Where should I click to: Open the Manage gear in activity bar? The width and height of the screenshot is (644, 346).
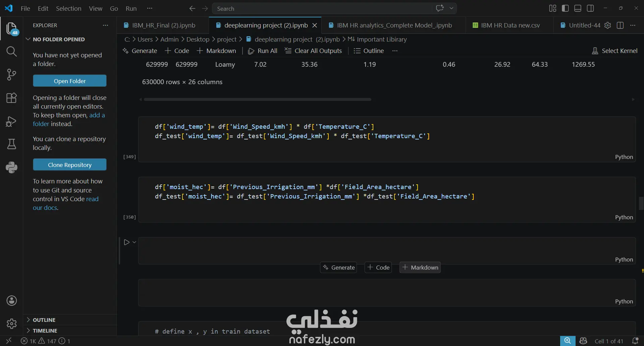click(12, 324)
